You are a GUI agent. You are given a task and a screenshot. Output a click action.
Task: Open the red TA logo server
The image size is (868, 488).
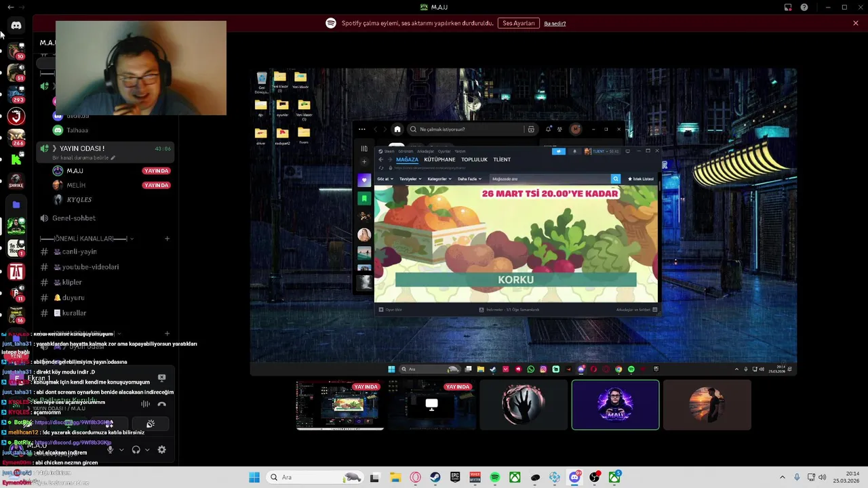(16, 272)
